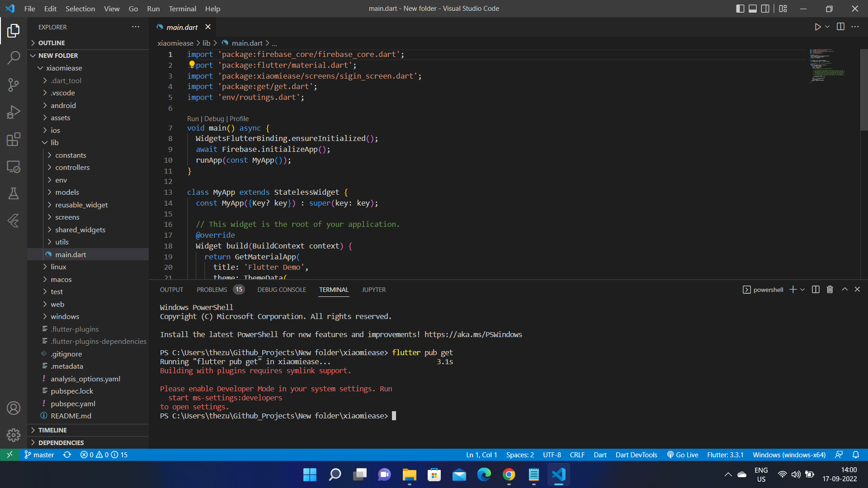Open new terminal profile dropdown
Screen dimensions: 868x488
click(x=802, y=290)
